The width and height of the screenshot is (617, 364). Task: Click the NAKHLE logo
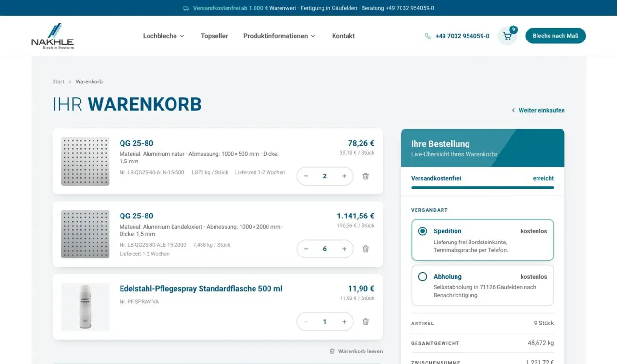[x=53, y=36]
